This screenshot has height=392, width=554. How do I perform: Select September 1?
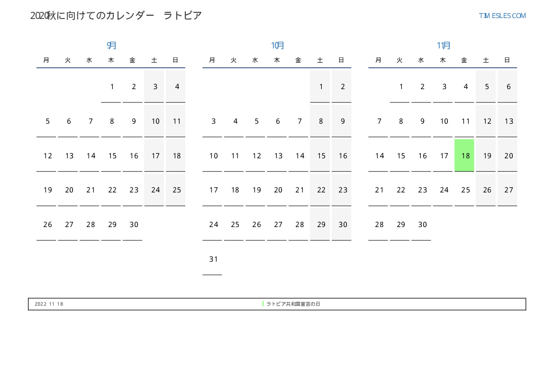point(111,87)
